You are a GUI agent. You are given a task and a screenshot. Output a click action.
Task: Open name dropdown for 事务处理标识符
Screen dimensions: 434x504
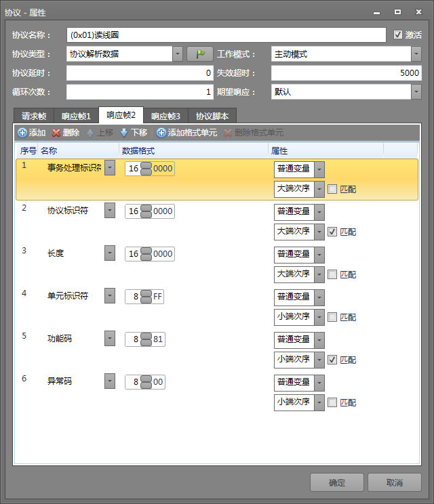[110, 168]
